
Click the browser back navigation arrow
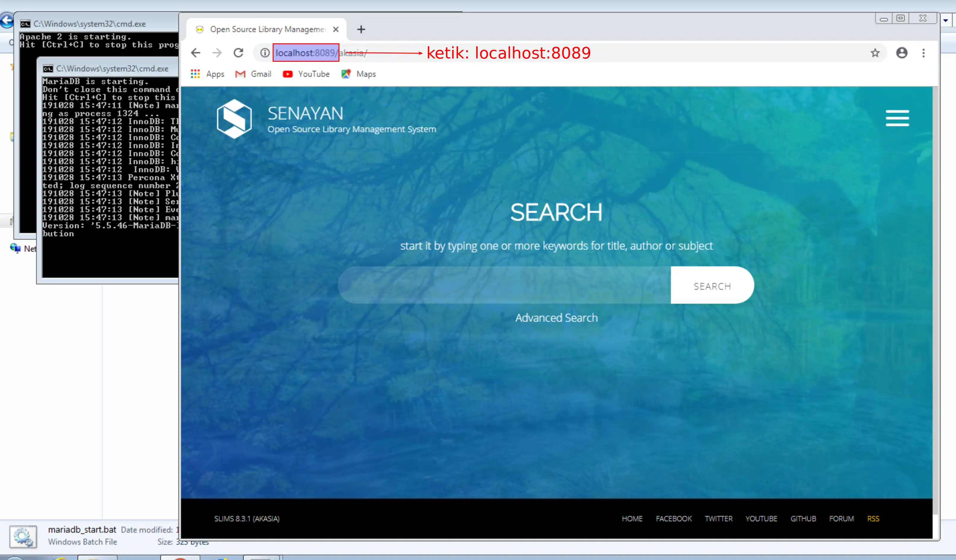pyautogui.click(x=195, y=53)
